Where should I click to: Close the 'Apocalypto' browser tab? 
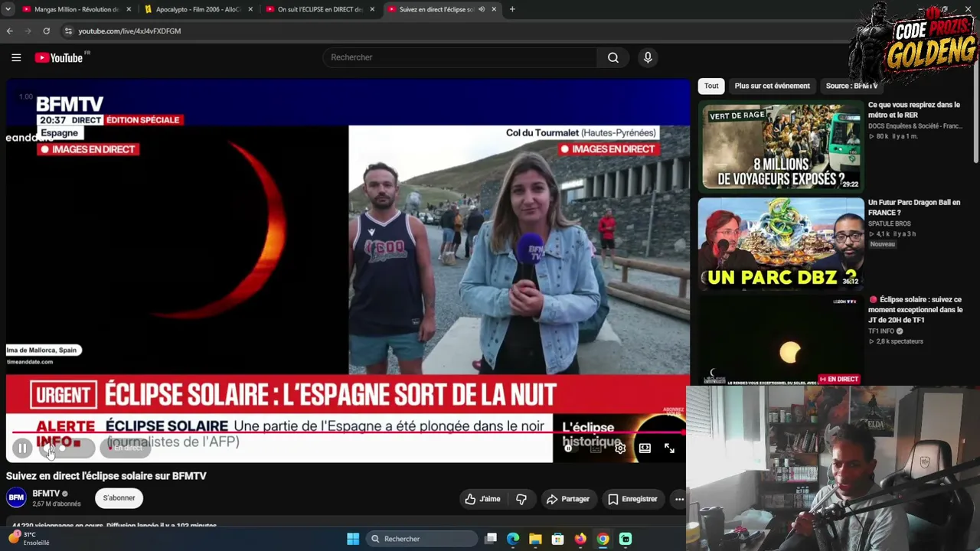(250, 9)
